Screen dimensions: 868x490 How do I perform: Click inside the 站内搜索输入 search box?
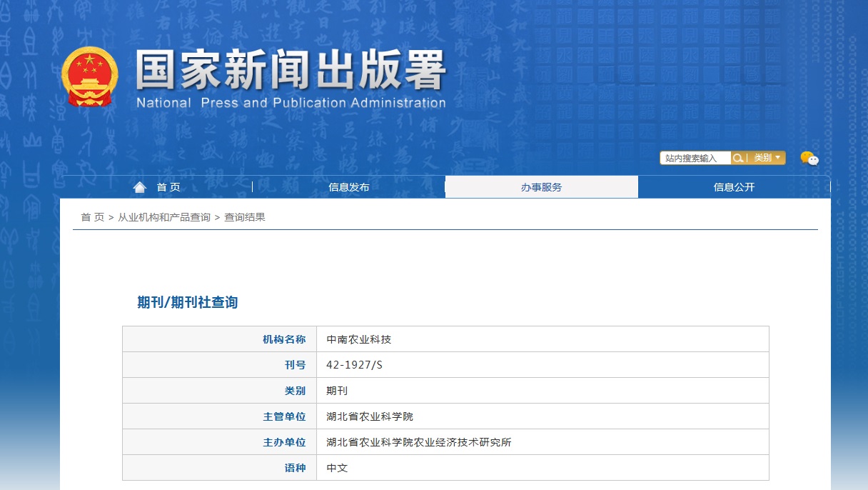693,158
